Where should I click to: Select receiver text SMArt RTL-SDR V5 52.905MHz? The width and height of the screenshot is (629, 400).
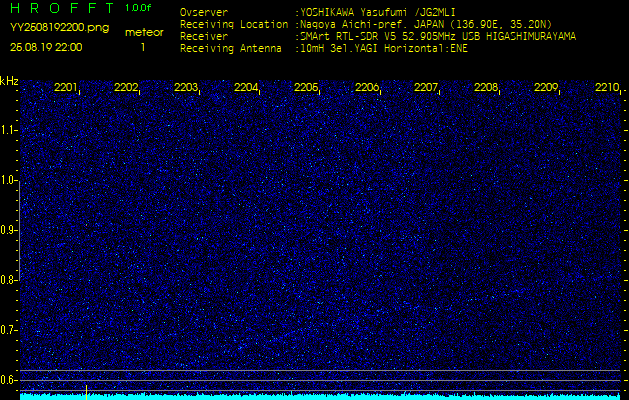click(378, 37)
